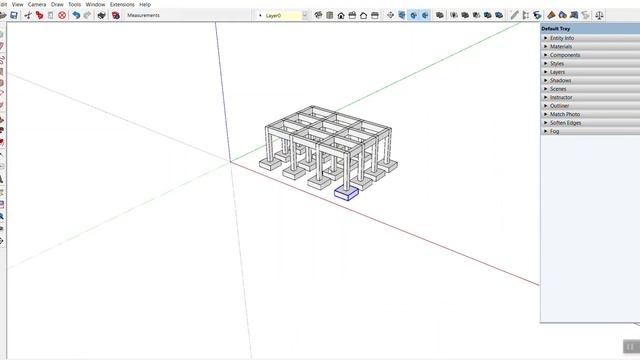Viewport: 640px width, 360px height.
Task: Click the Paste clipboard icon
Action: (51, 16)
